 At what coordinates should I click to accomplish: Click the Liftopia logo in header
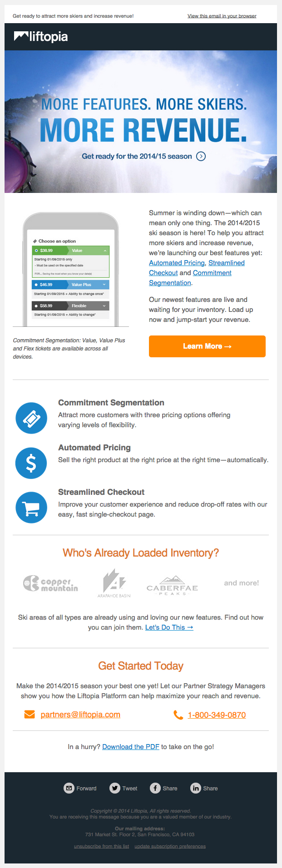[x=41, y=37]
